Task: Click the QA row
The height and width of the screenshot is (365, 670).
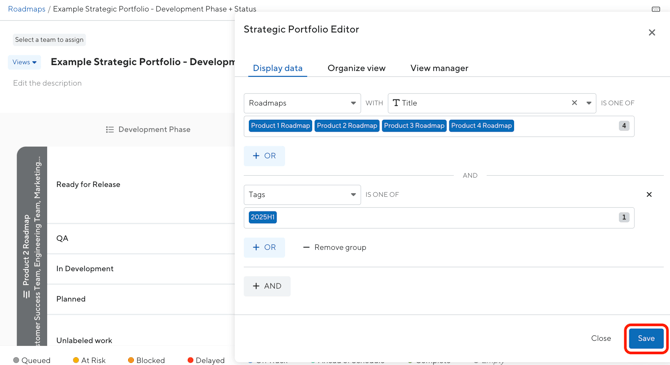Action: coord(141,238)
